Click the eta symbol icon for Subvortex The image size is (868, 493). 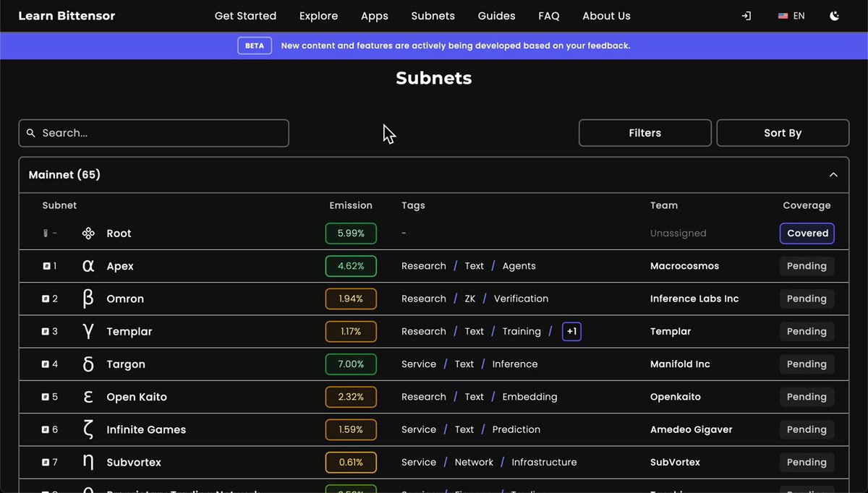click(x=88, y=463)
